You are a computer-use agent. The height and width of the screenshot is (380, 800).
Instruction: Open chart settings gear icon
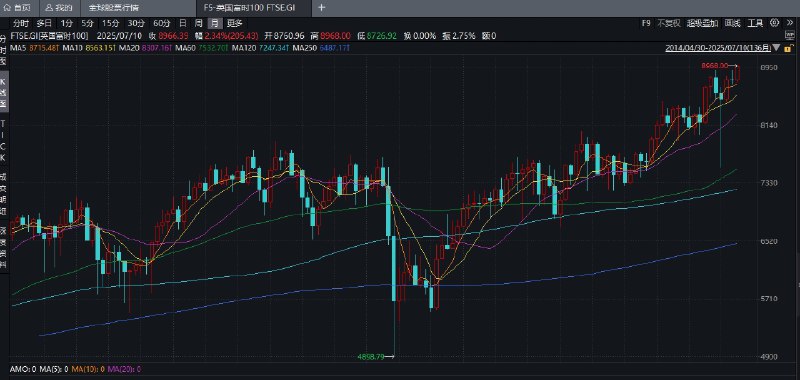[x=774, y=22]
